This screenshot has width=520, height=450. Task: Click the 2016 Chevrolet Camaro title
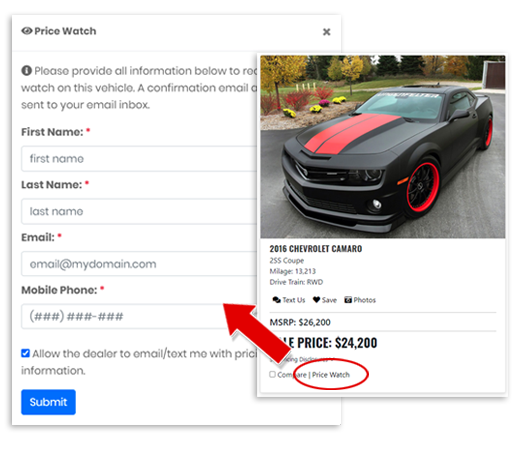[316, 249]
